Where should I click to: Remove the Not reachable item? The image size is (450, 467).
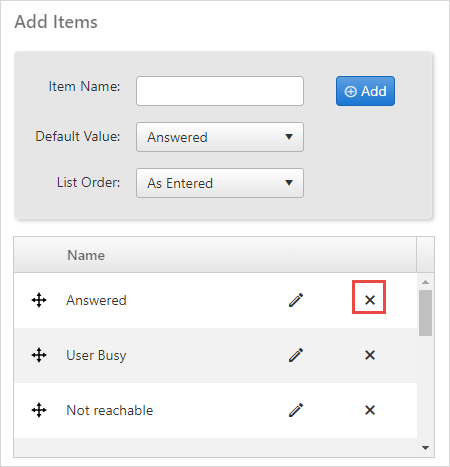pyautogui.click(x=370, y=410)
